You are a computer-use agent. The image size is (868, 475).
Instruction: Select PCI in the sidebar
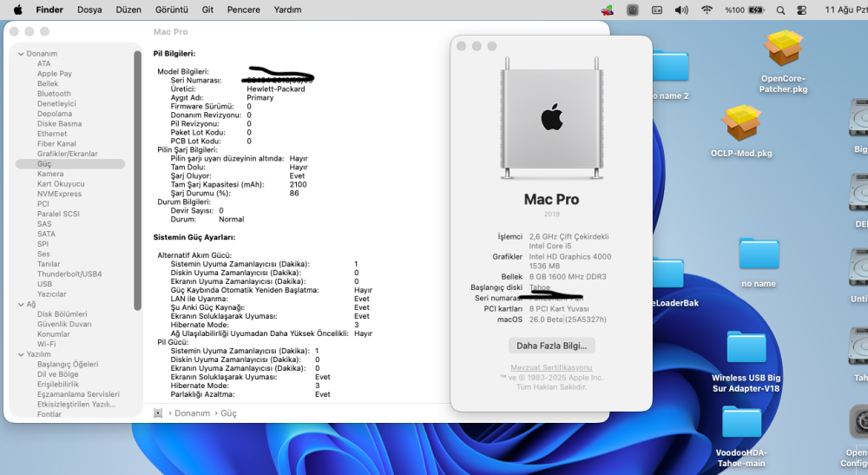tap(43, 204)
